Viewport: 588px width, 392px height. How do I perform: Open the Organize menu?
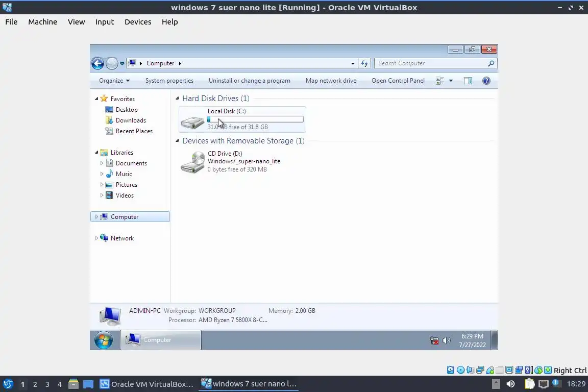(114, 81)
